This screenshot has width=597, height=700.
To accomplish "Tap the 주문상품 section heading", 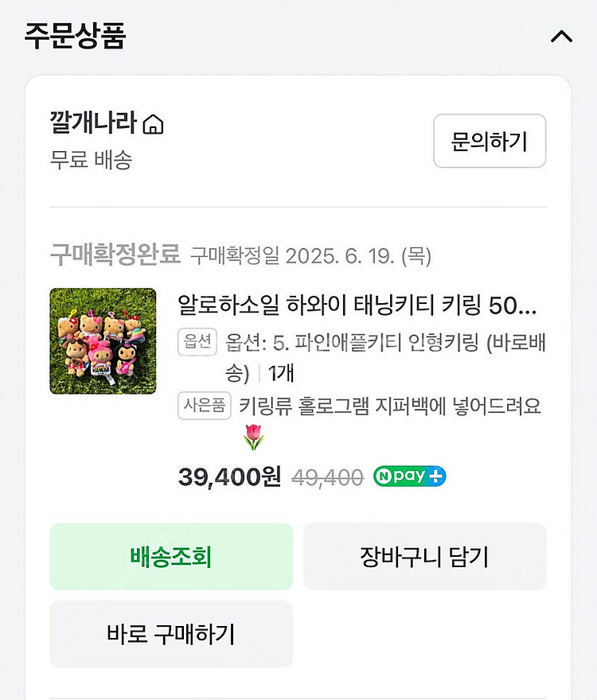I will 75,37.
